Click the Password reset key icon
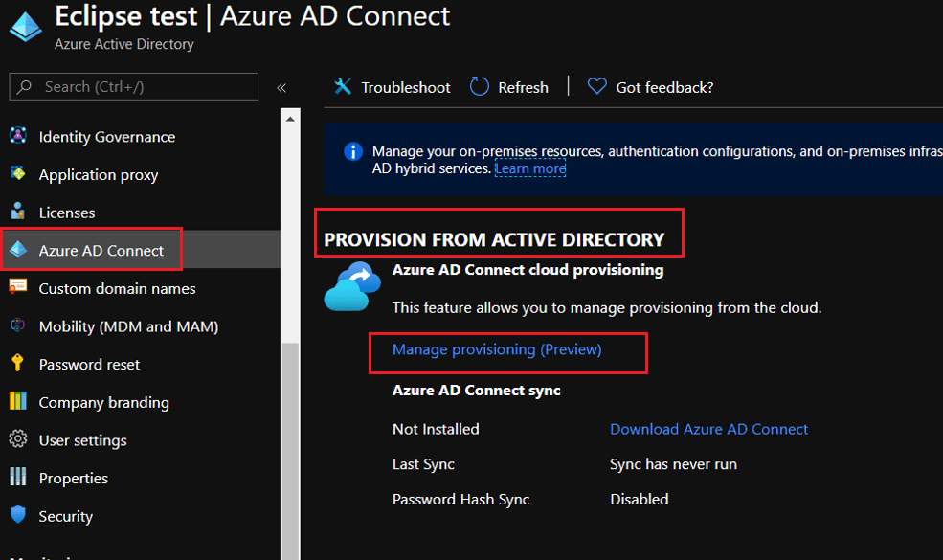The image size is (943, 560). pos(17,364)
